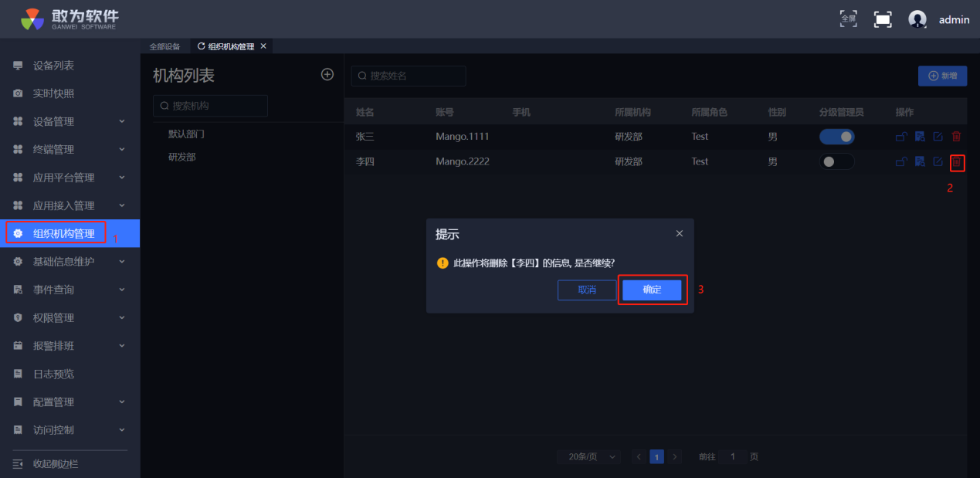Click the red delete icon for 李四

click(956, 162)
